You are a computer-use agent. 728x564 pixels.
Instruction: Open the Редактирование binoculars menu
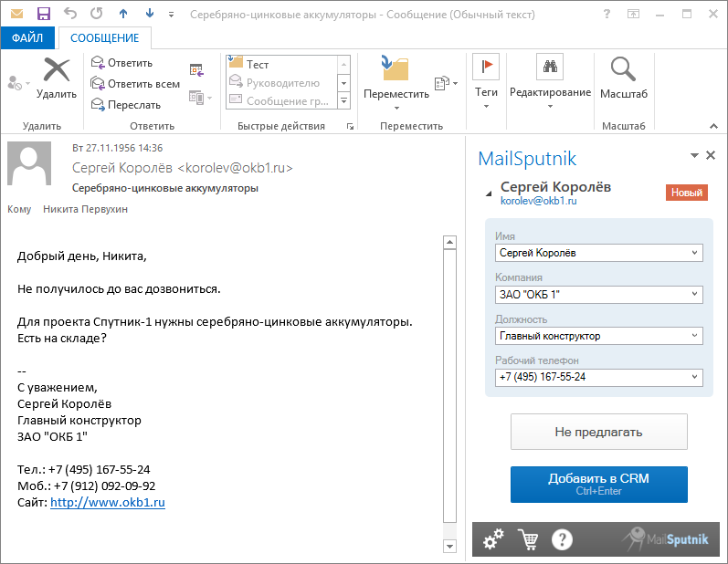pos(550,81)
